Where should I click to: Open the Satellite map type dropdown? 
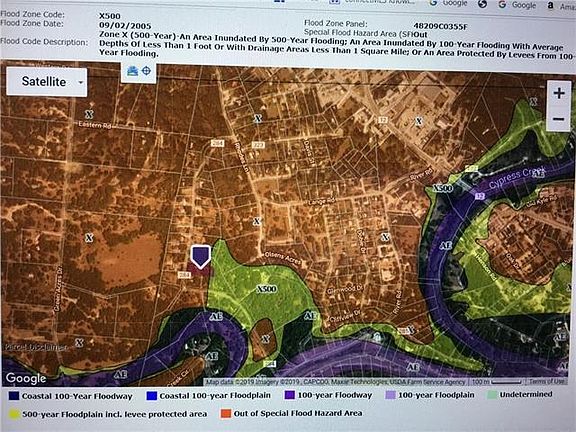point(47,82)
